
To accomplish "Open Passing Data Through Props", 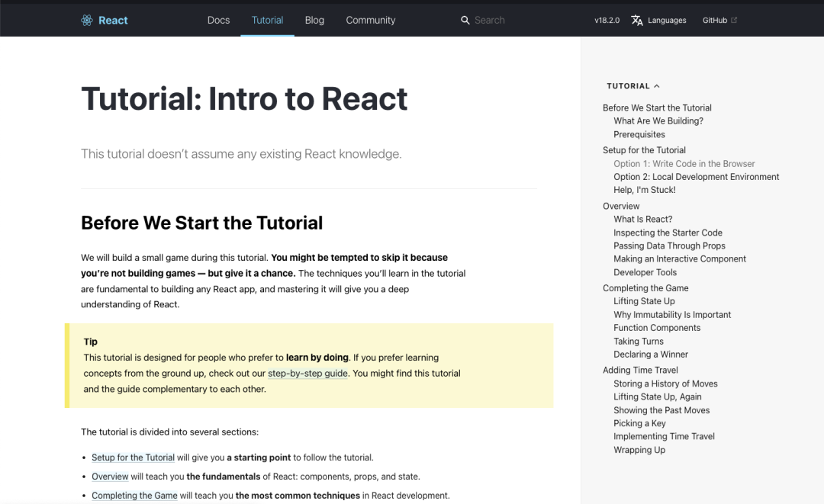I will coord(669,246).
